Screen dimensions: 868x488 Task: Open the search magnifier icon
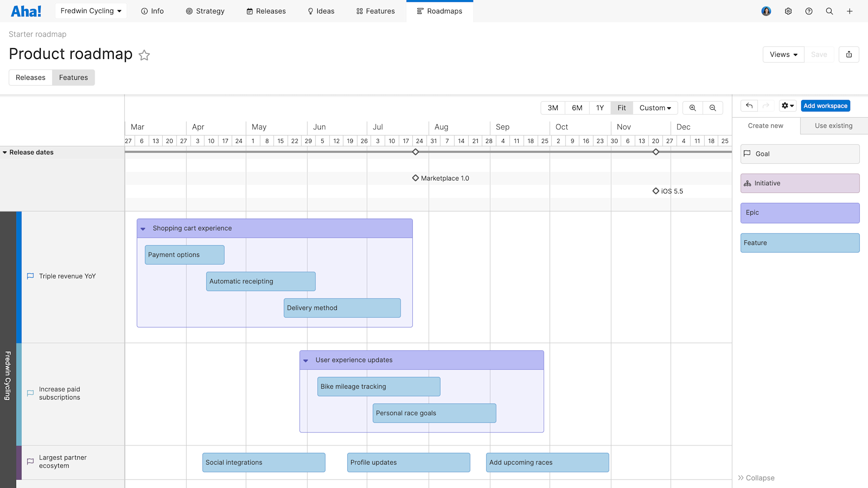tap(829, 11)
